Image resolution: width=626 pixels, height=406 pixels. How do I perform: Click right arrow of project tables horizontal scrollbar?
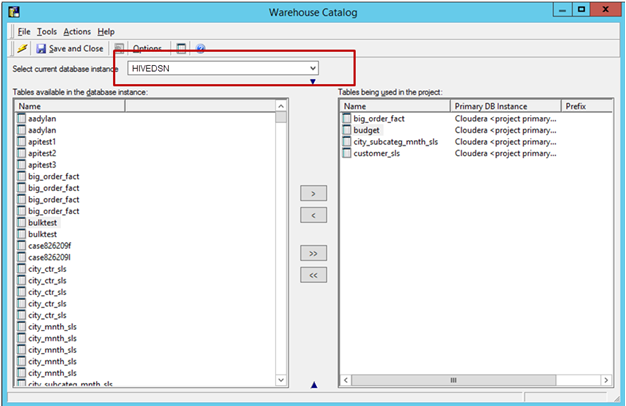point(606,380)
